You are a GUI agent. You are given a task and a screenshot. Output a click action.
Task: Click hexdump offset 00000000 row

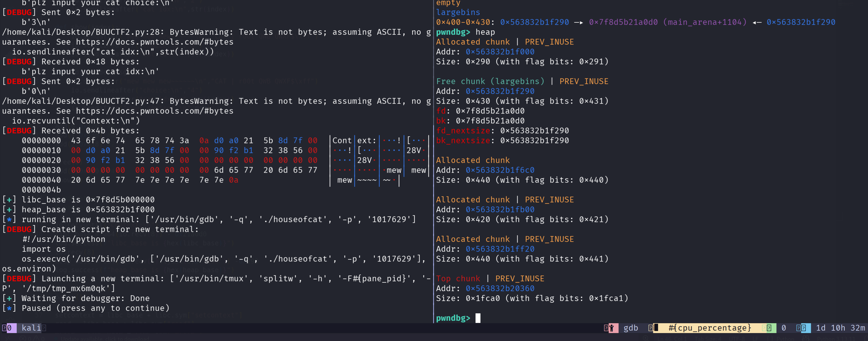(225, 141)
